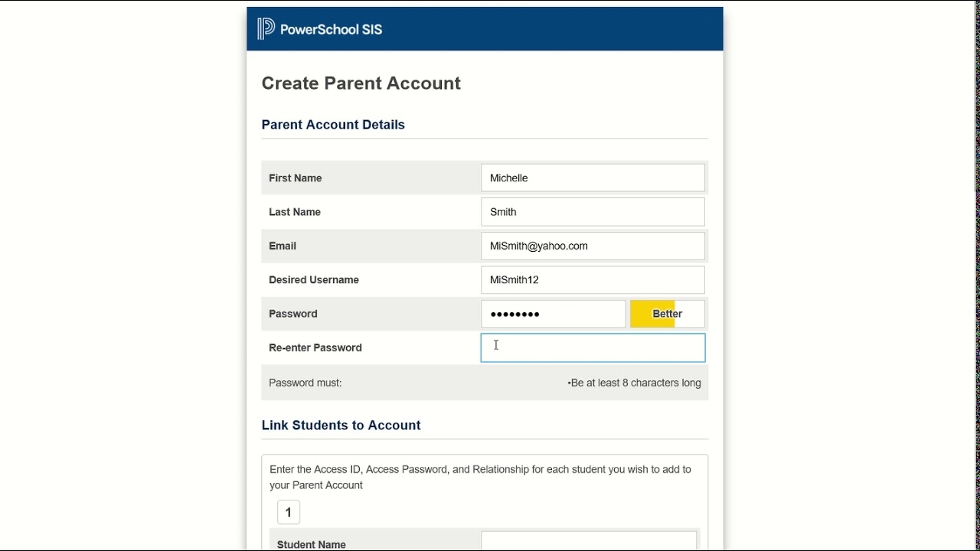Screen dimensions: 980x551
Task: Click the Re-enter Password label
Action: pos(315,348)
